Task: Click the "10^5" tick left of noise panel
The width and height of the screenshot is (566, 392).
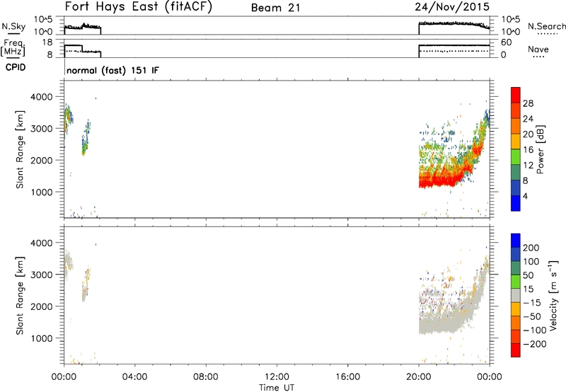Action: click(43, 20)
